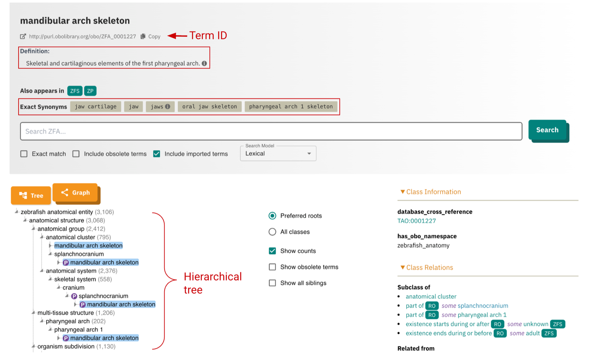Click RO badge beside 'existence starts during or after'
Screen dimensions: 597x364
(497, 324)
